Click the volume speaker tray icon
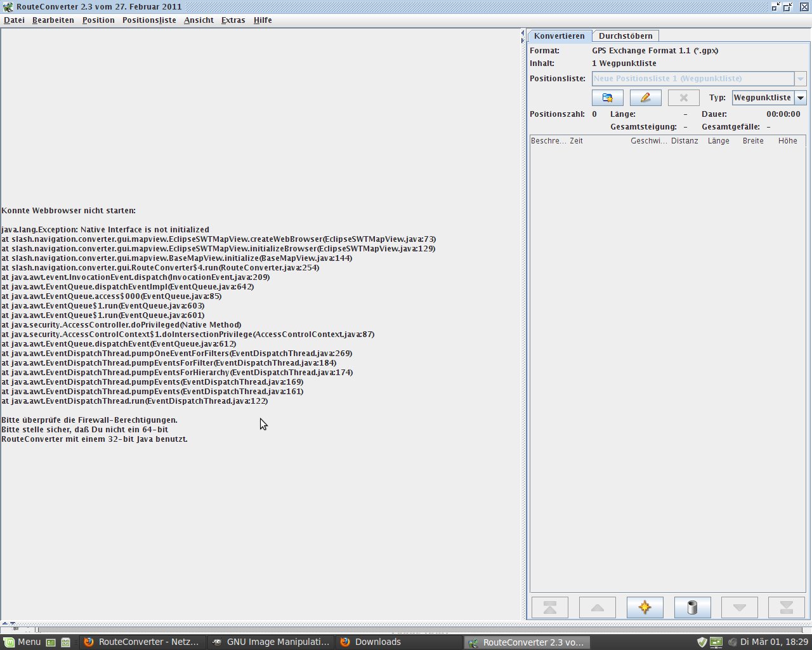This screenshot has height=650, width=812. (732, 642)
